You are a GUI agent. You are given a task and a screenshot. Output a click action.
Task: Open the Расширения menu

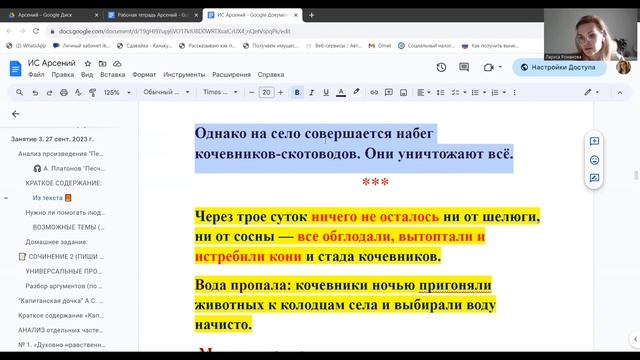[x=231, y=75]
